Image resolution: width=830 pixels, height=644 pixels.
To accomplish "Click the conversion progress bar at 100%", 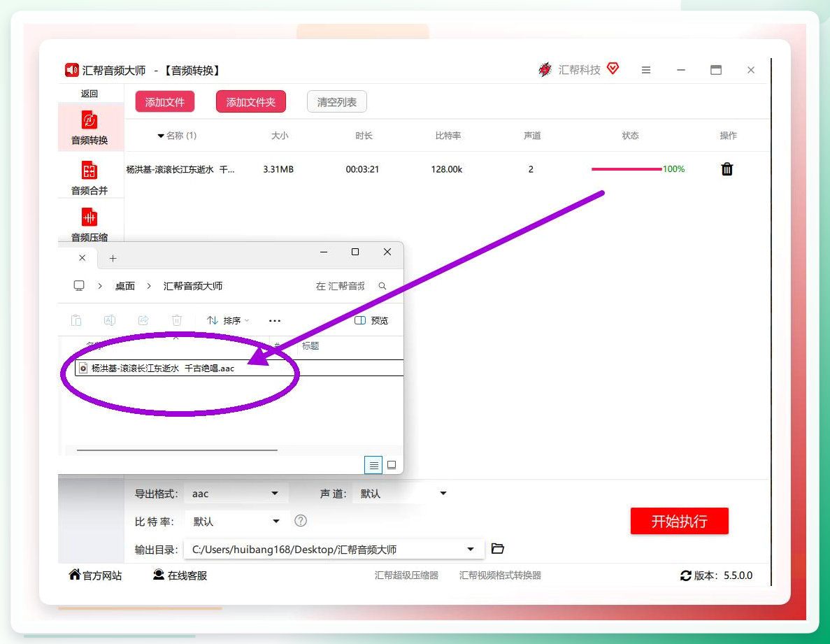I will [627, 169].
